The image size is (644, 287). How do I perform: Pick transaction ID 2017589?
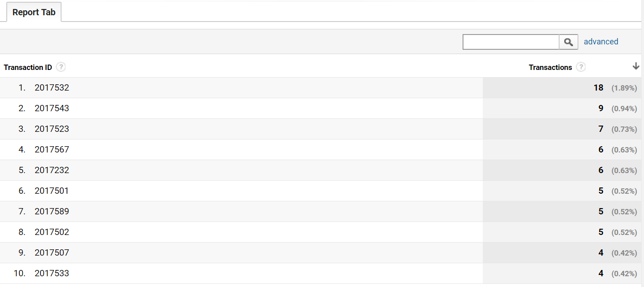click(52, 212)
